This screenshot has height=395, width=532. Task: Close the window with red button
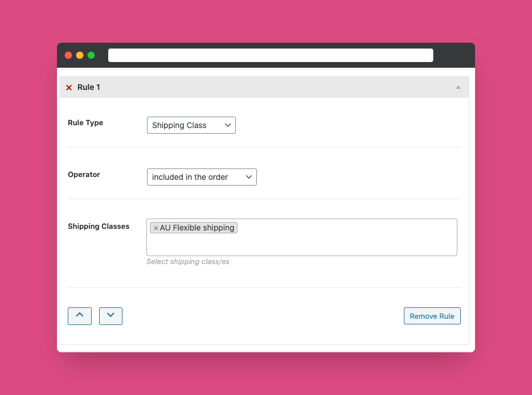pos(68,55)
